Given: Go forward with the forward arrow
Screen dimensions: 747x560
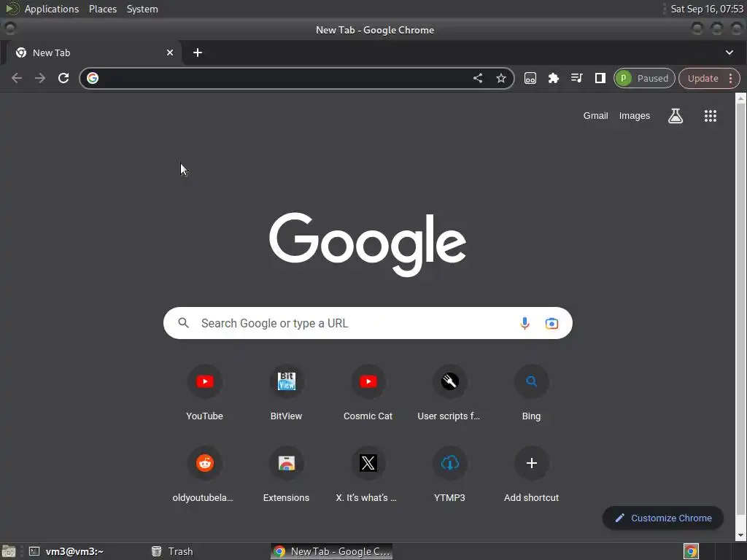Looking at the screenshot, I should tap(40, 78).
